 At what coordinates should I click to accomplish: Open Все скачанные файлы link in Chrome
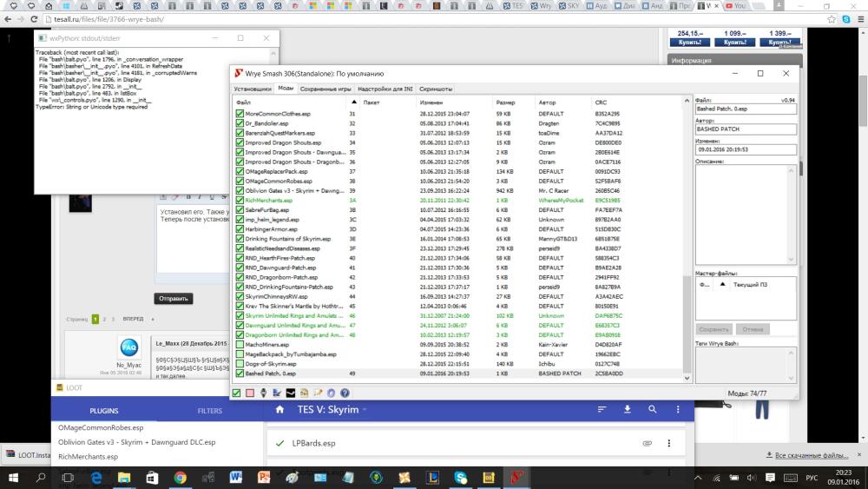tap(812, 455)
